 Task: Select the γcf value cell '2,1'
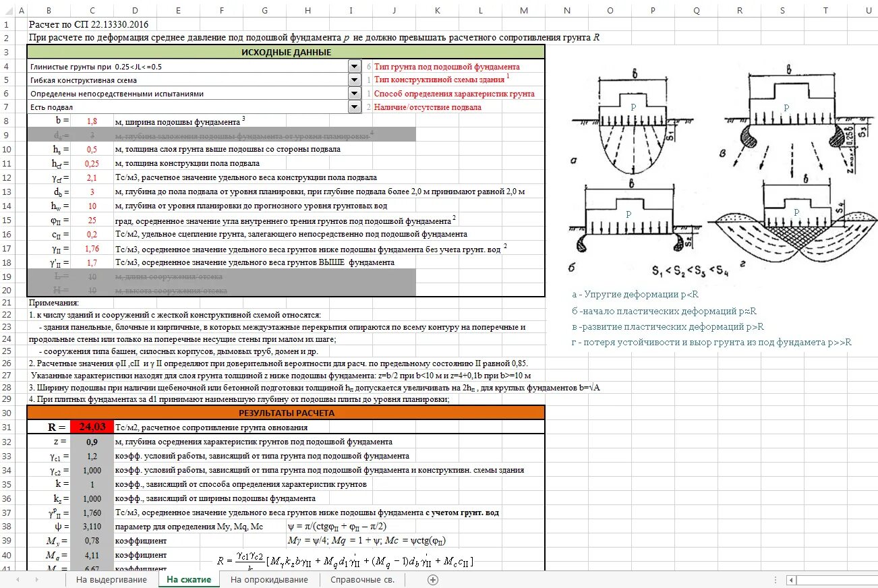(x=92, y=178)
